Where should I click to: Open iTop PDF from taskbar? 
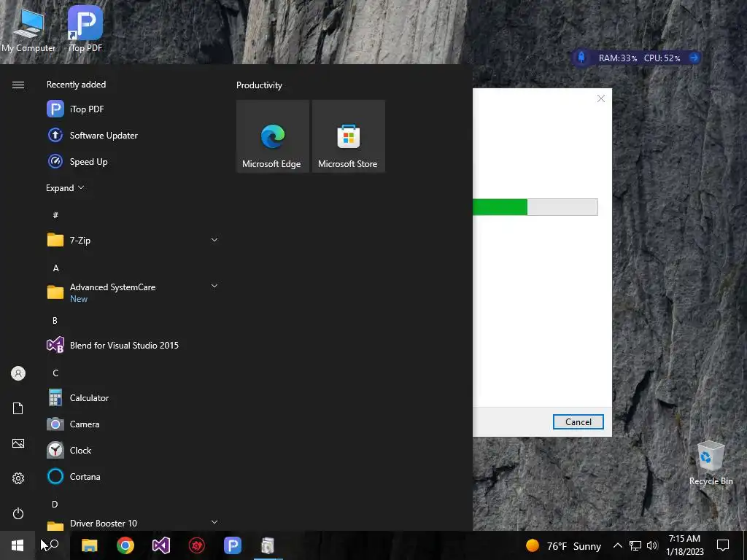pyautogui.click(x=233, y=545)
